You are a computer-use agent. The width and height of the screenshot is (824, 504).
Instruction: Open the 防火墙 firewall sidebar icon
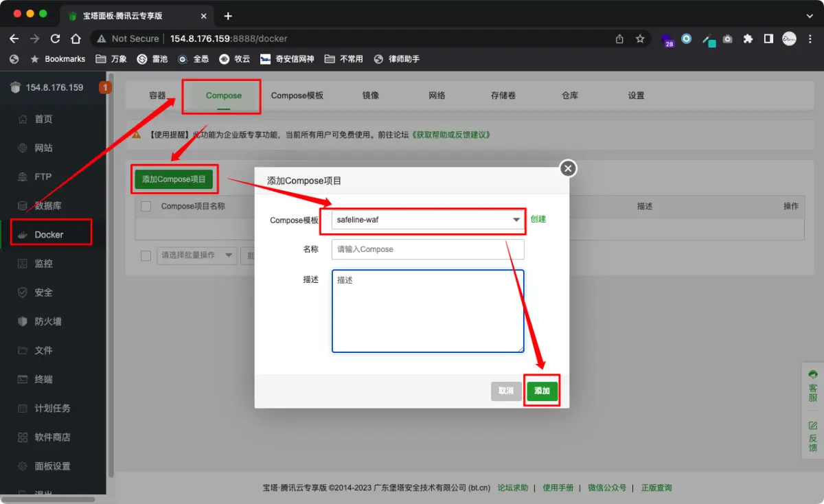(x=23, y=321)
